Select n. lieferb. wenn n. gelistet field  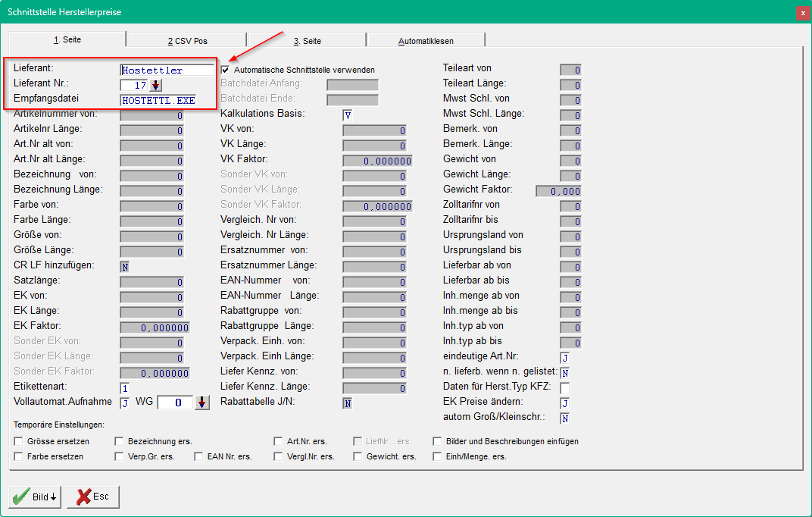(565, 373)
